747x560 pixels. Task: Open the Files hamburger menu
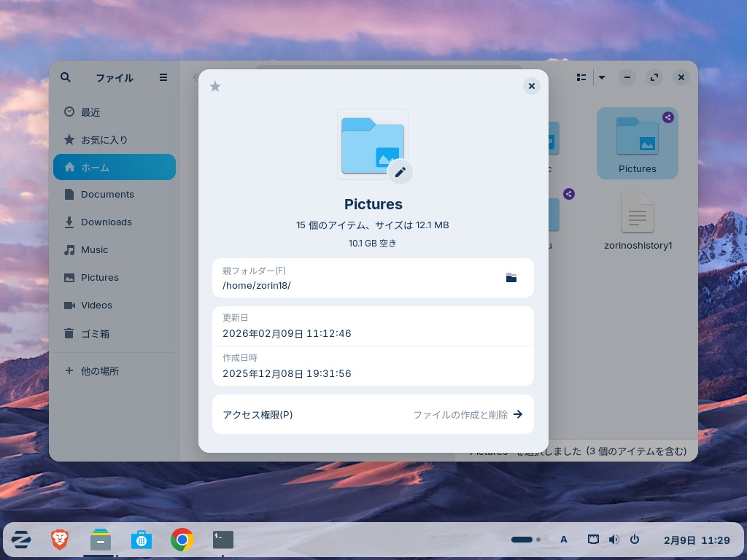(163, 77)
